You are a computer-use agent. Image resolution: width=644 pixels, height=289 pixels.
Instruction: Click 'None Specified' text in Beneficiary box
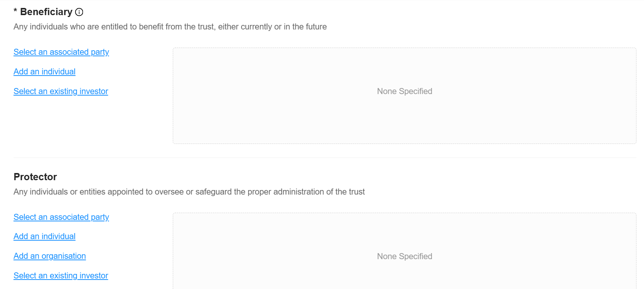pos(404,91)
